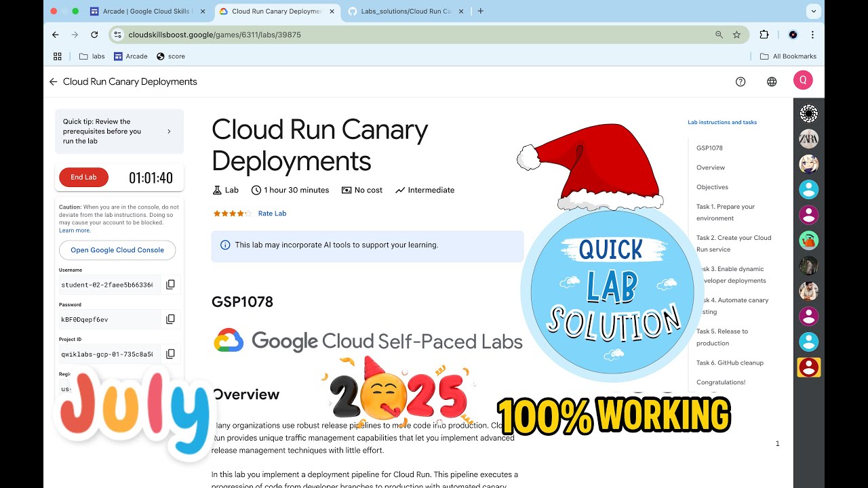The height and width of the screenshot is (488, 868).
Task: Click the red End Lab button
Action: pos(83,177)
